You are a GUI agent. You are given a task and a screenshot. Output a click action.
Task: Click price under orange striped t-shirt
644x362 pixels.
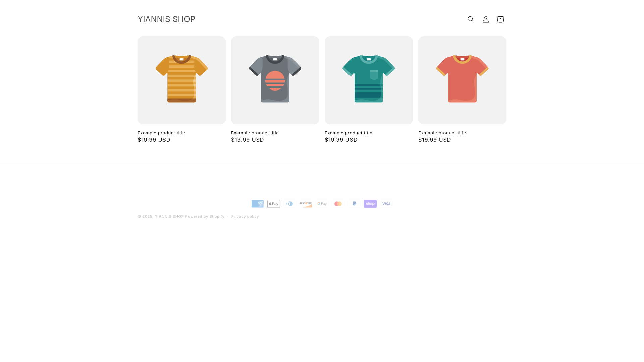point(154,140)
